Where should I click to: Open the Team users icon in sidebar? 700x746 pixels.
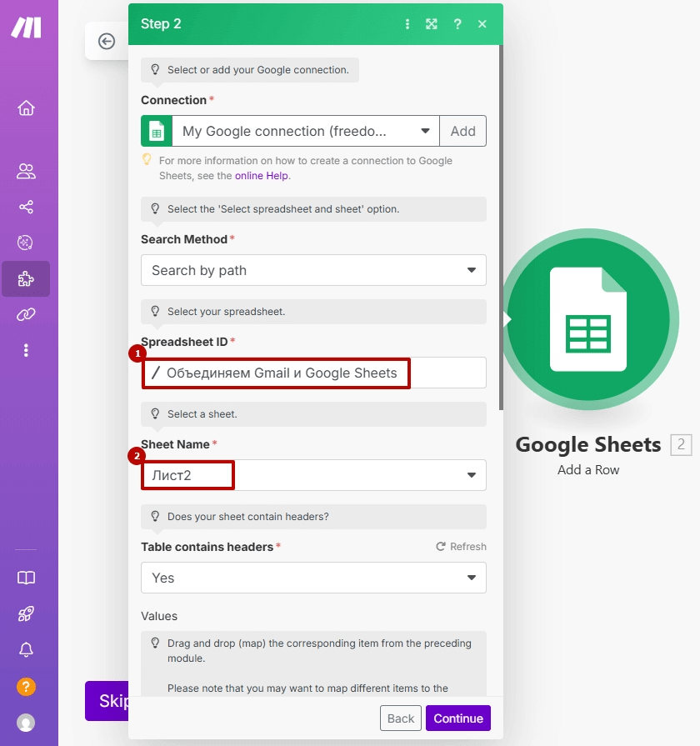26,171
